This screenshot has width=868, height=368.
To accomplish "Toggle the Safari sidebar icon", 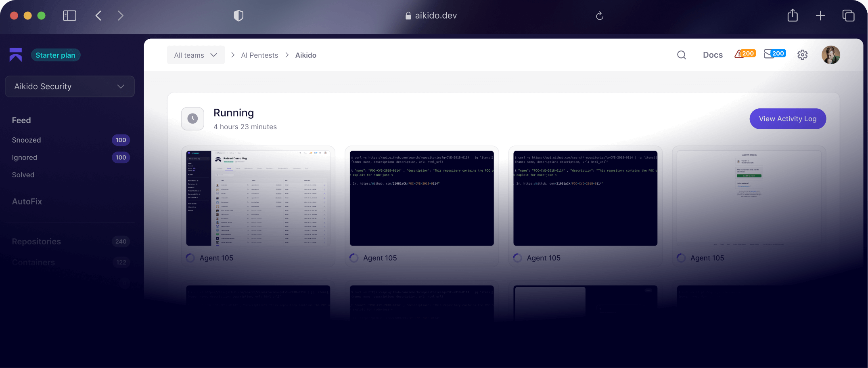I will coord(69,16).
